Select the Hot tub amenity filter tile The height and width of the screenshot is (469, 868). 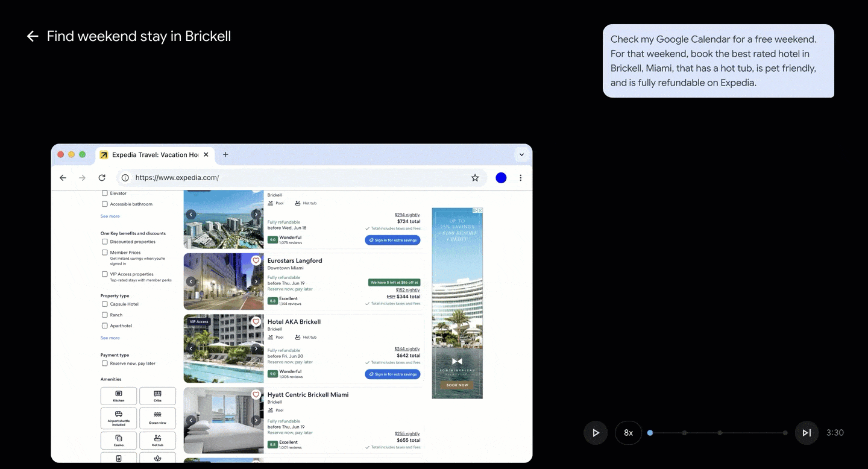[157, 441]
